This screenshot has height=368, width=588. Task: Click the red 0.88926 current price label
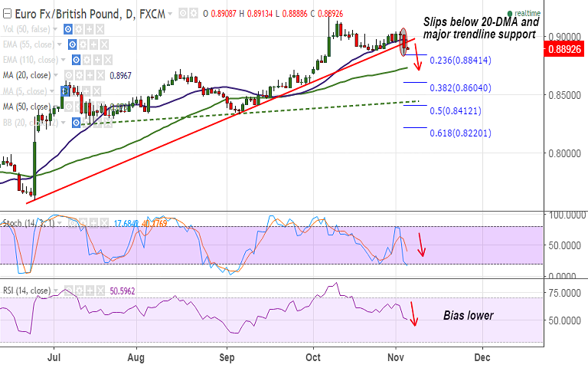point(564,49)
